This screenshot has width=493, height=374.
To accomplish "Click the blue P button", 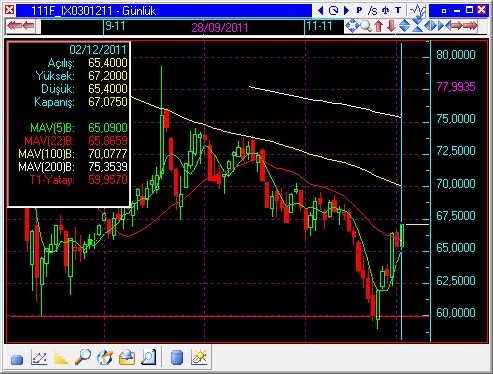I will click(x=359, y=11).
